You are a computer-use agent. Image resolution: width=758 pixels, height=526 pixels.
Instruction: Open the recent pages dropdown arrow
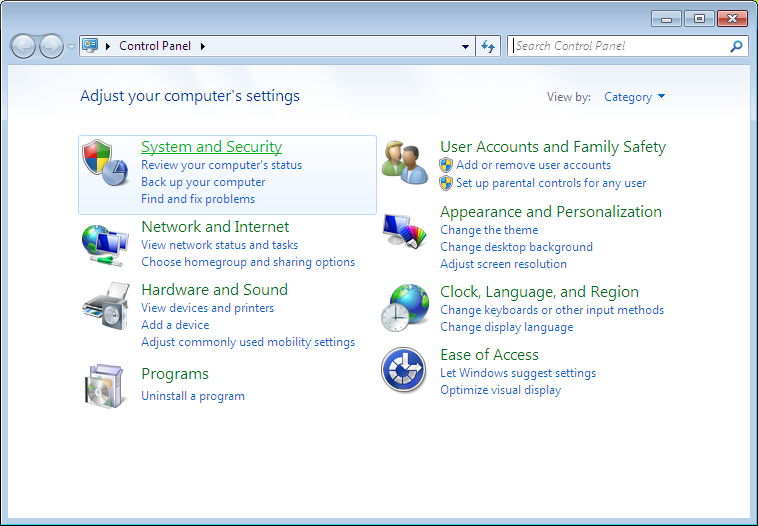pos(71,46)
